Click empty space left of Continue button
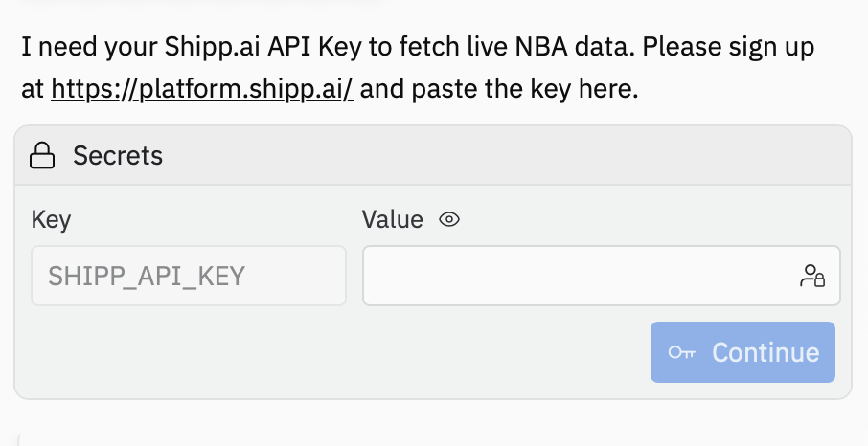Viewport: 868px width, 446px height. (x=335, y=352)
